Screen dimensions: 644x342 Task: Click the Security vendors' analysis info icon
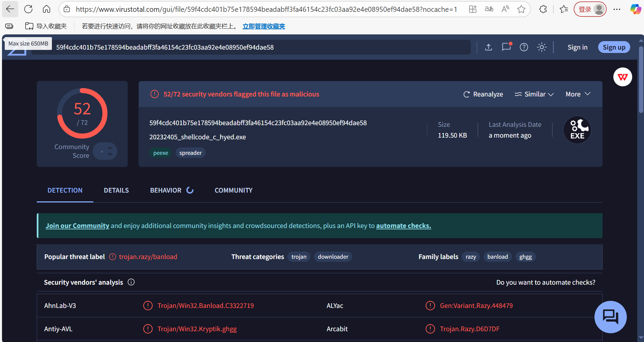[x=131, y=282]
